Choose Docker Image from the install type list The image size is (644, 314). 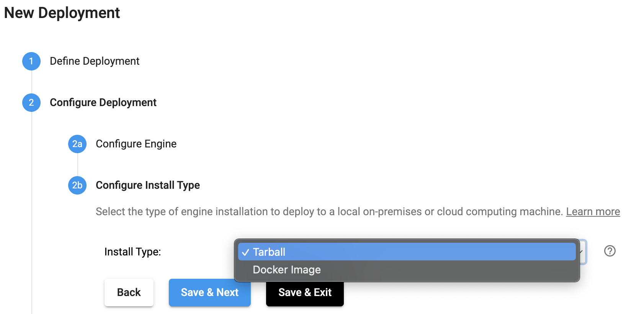pyautogui.click(x=287, y=270)
